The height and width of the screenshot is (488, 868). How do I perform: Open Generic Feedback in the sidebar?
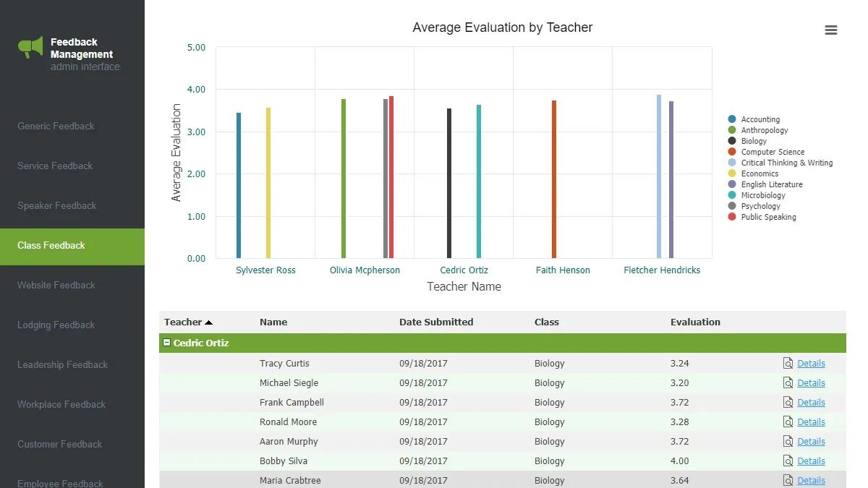56,126
